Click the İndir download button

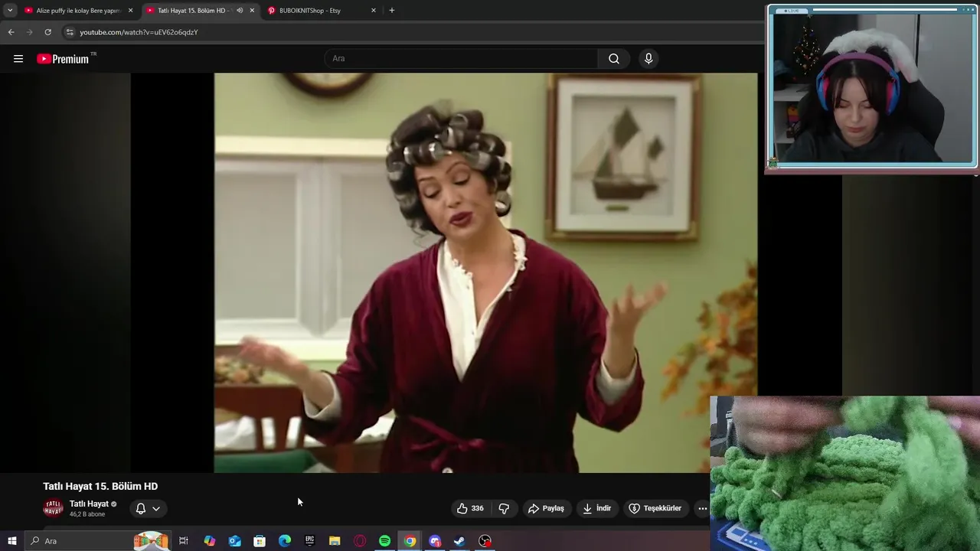tap(596, 508)
